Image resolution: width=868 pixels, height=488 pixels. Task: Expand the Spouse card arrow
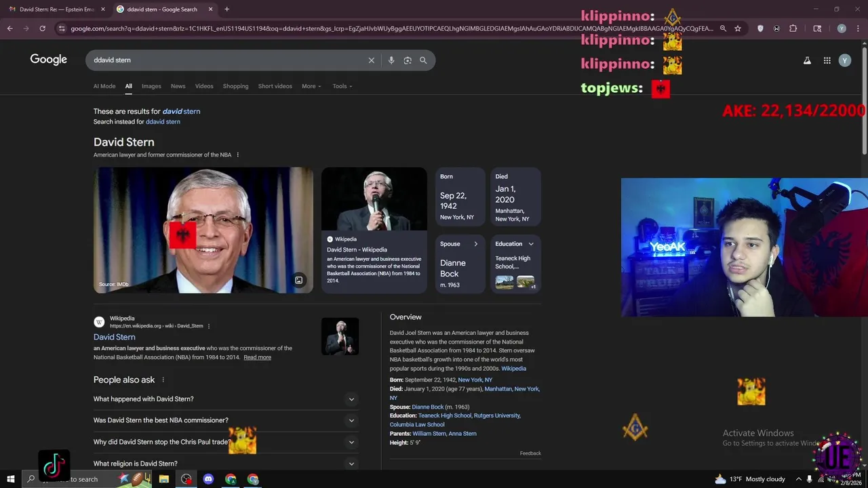[475, 244]
